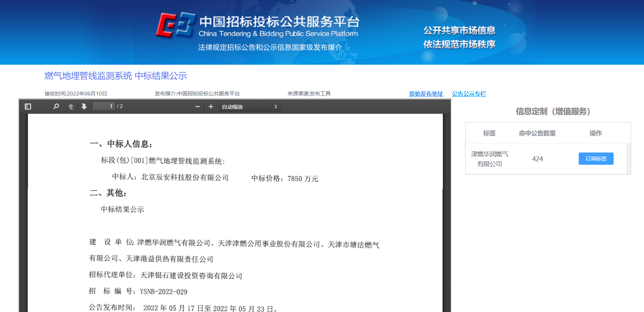The height and width of the screenshot is (312, 644).
Task: Click the 中国招标投标公共服务平台 site title
Action: coord(279,22)
